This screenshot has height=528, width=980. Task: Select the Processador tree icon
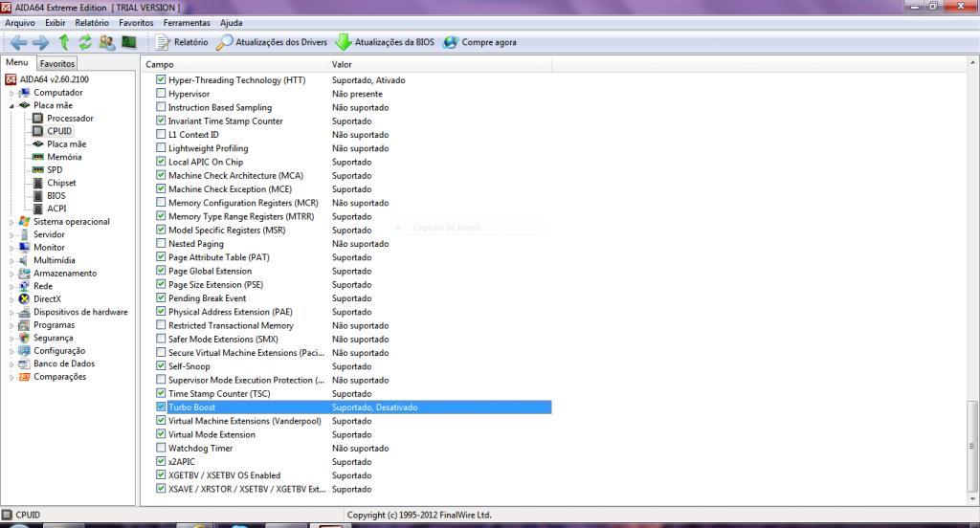(x=38, y=118)
